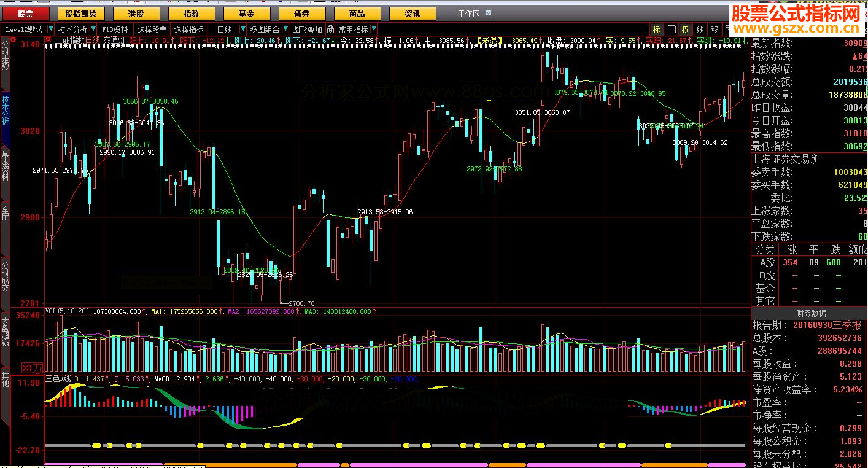Toggle the 权 adjustment icon
Viewport: 868px width, 468px height.
[685, 29]
